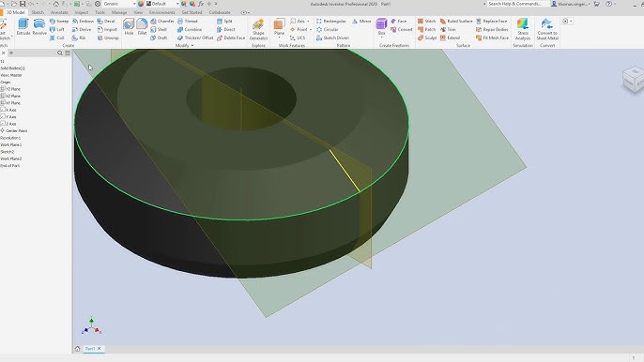Click the Mirror pattern tool
Image resolution: width=644 pixels, height=362 pixels.
[x=361, y=21]
